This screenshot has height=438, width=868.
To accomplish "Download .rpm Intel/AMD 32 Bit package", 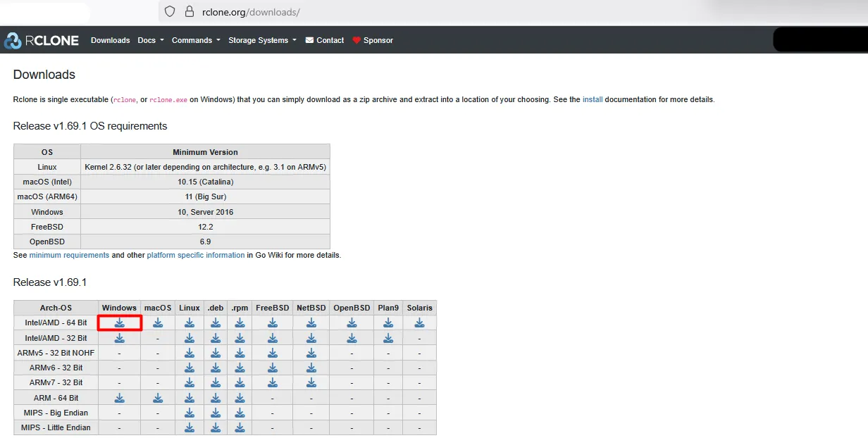I will click(x=240, y=338).
